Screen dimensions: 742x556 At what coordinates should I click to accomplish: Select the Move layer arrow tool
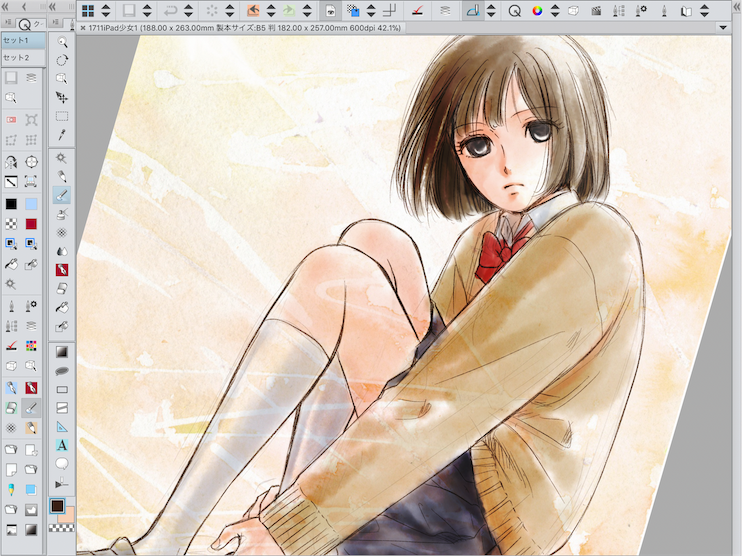click(x=62, y=97)
